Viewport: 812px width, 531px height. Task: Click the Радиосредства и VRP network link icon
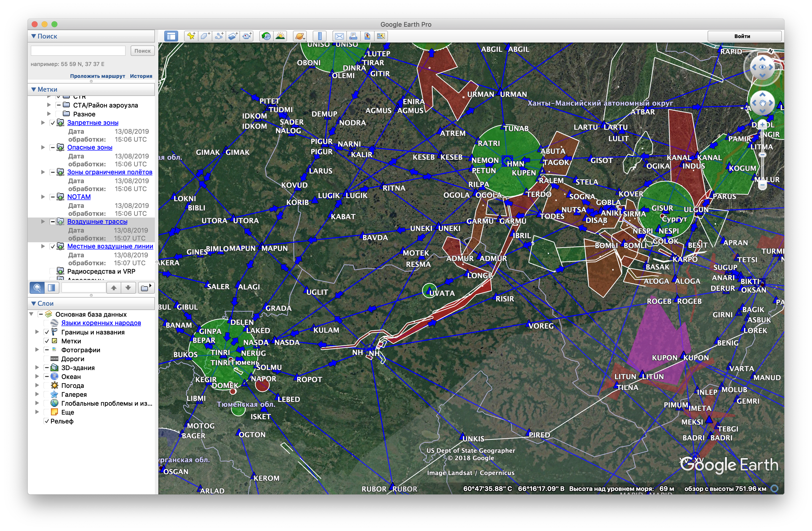60,271
